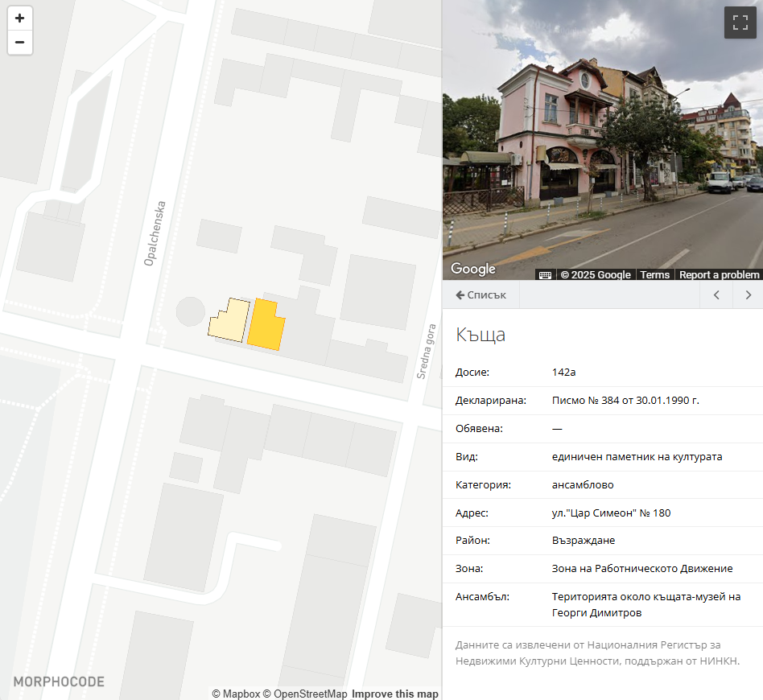Screen dimensions: 763x700
Task: Click the street view photo of the house
Action: [x=602, y=137]
